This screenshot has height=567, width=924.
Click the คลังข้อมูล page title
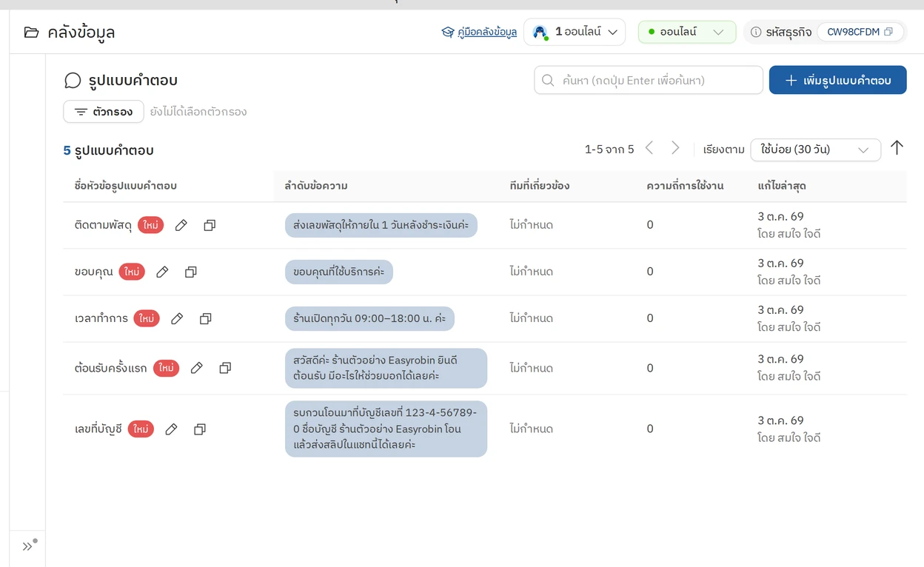click(x=81, y=33)
